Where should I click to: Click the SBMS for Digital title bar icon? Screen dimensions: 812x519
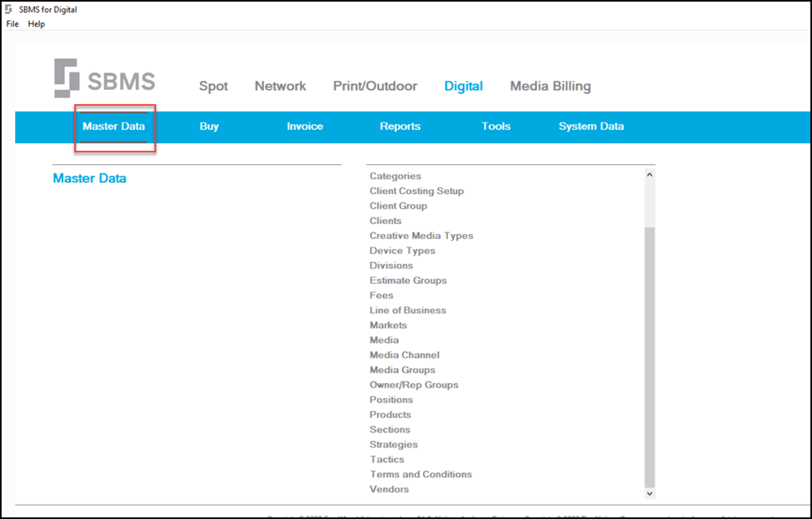tap(8, 9)
